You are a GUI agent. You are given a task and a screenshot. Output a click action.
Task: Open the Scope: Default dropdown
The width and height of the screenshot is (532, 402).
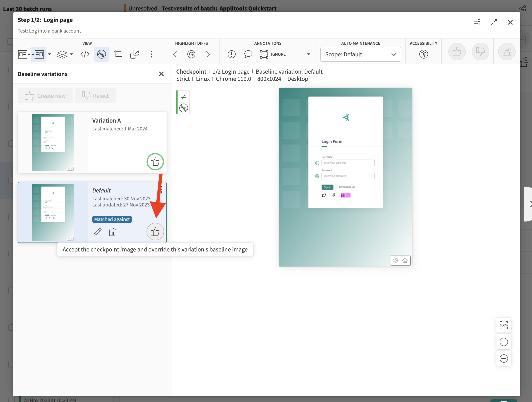360,54
